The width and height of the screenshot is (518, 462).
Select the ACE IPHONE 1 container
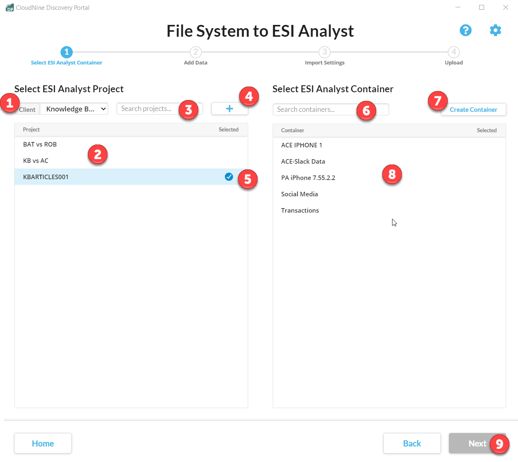pyautogui.click(x=389, y=145)
